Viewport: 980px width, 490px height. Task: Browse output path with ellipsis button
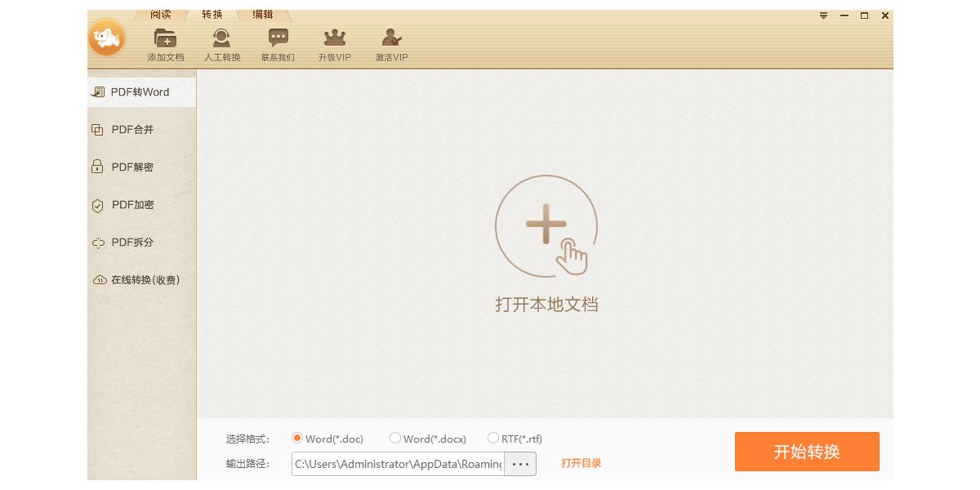click(520, 464)
